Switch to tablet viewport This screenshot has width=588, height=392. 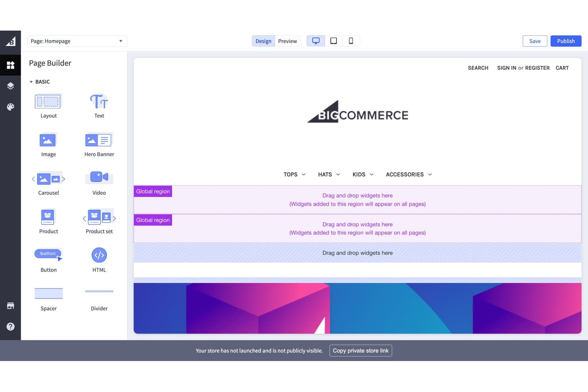click(334, 41)
